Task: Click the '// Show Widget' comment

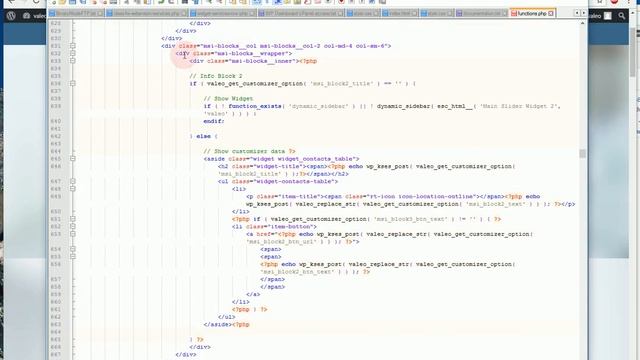Action: click(x=228, y=98)
